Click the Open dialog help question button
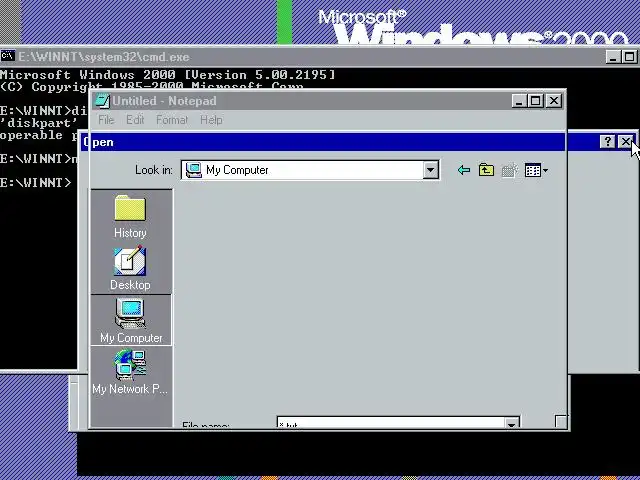Image resolution: width=640 pixels, height=480 pixels. click(607, 142)
